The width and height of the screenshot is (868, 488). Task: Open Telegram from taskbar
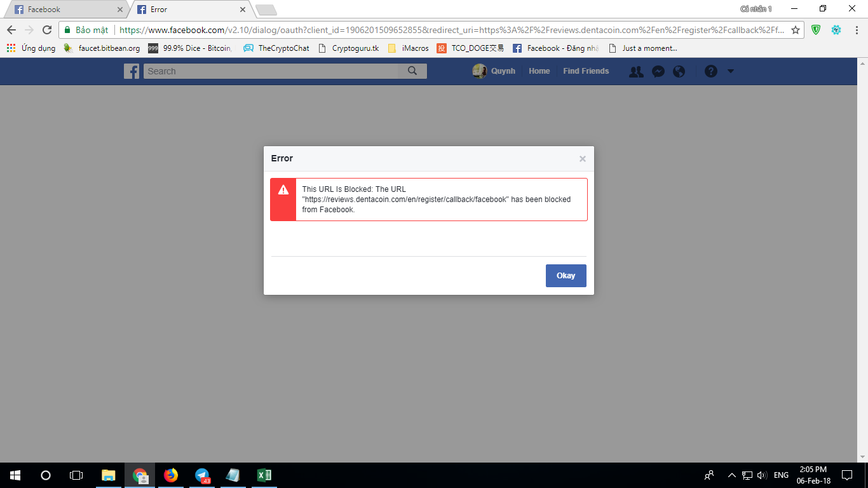[202, 475]
